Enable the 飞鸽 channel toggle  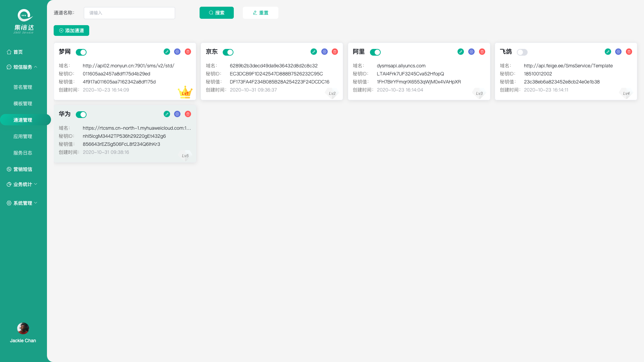(x=522, y=52)
